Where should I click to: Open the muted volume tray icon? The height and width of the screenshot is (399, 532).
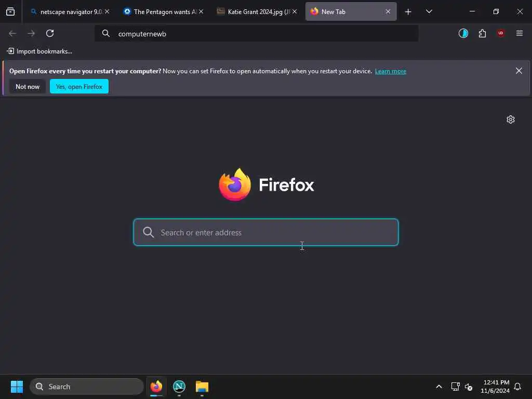point(469,387)
